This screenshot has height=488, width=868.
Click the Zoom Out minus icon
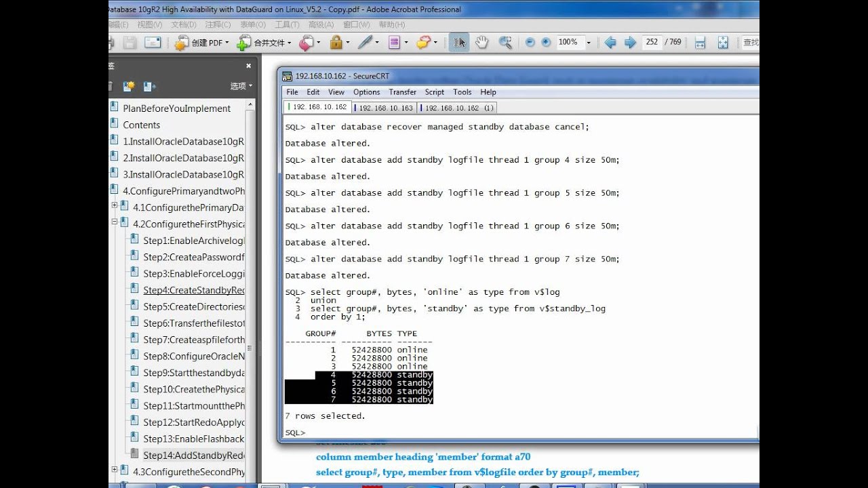[x=530, y=42]
